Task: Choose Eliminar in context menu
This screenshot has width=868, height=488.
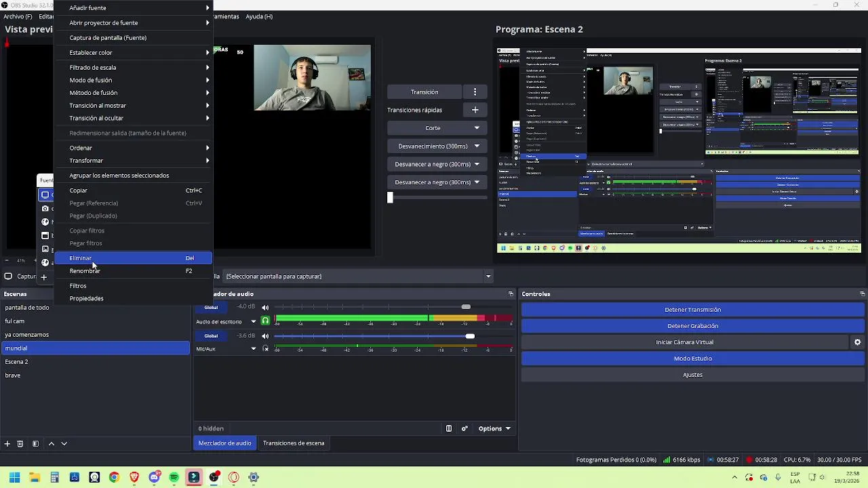Action: point(133,258)
